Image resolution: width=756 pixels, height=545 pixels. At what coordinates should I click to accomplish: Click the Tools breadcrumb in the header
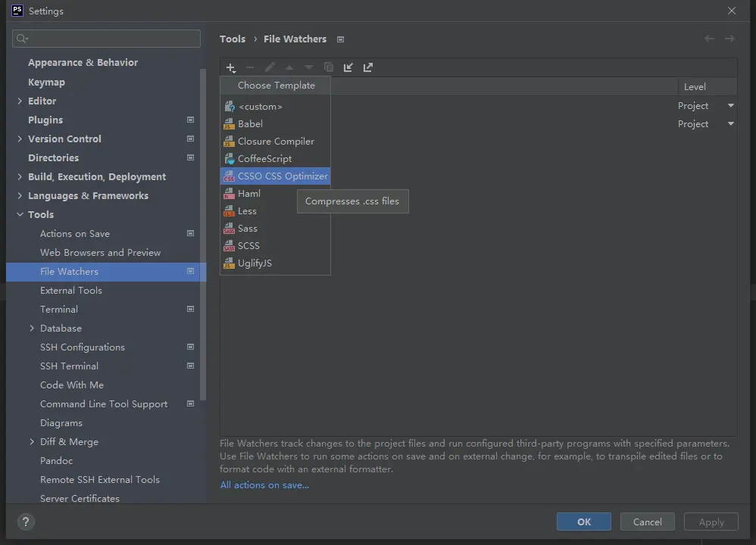233,39
